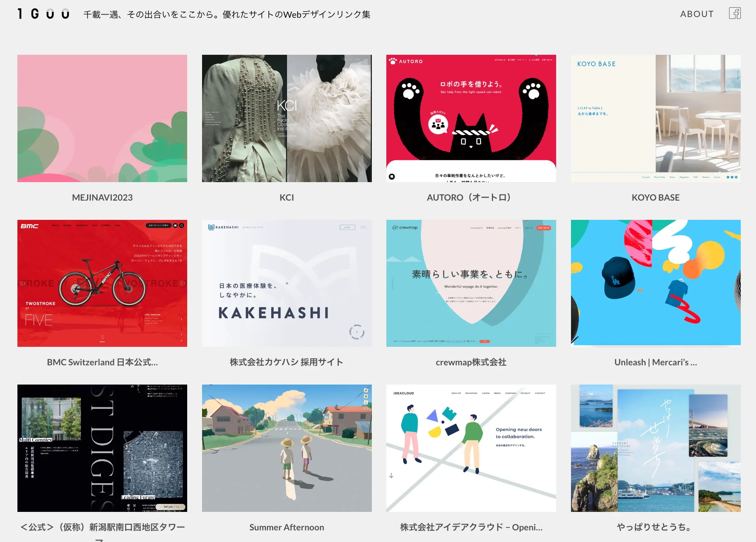Select the KCI costume site thumbnail

click(287, 118)
